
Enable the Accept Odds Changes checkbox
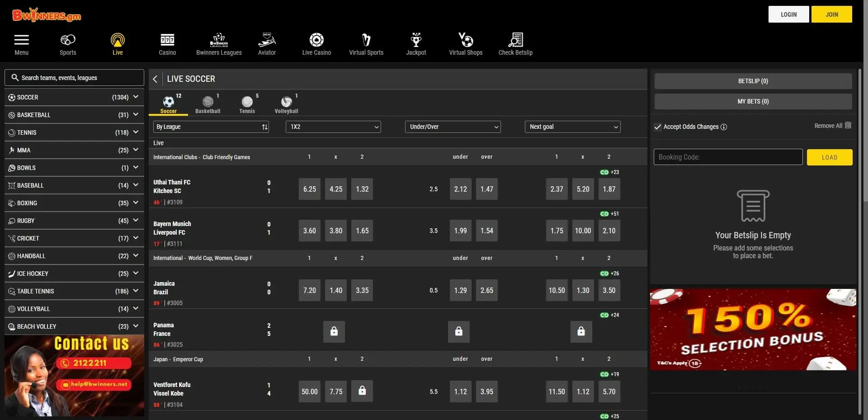click(x=658, y=127)
